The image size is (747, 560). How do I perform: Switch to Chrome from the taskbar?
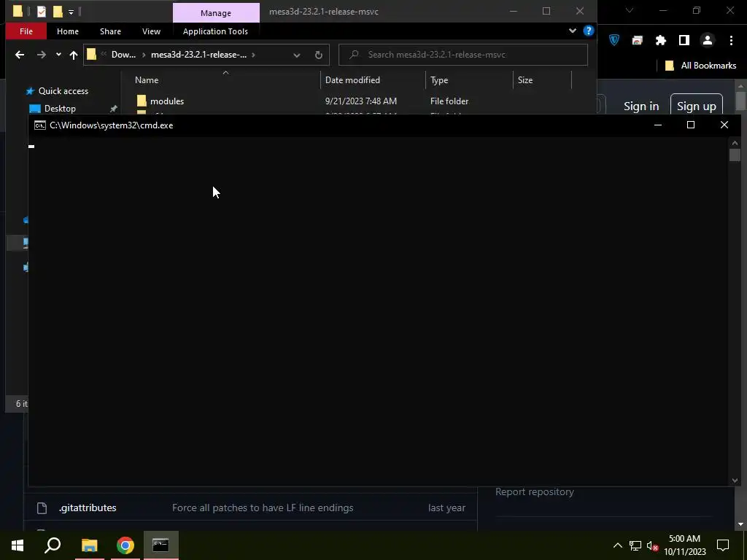[125, 545]
